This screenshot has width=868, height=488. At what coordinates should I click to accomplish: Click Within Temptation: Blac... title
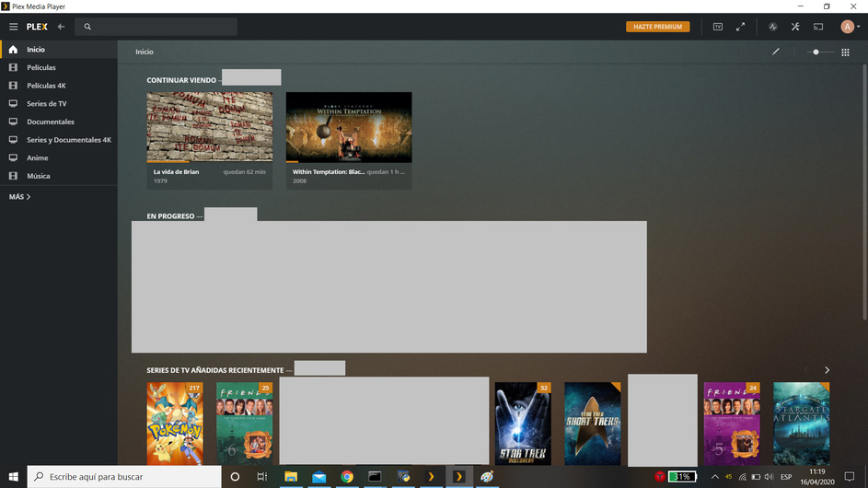click(x=329, y=171)
